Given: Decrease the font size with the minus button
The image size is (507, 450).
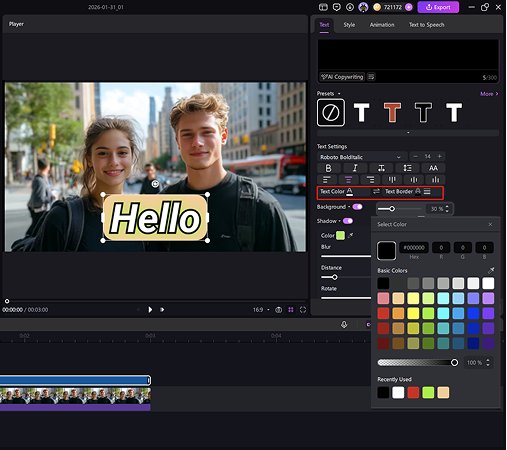Looking at the screenshot, I should [415, 156].
